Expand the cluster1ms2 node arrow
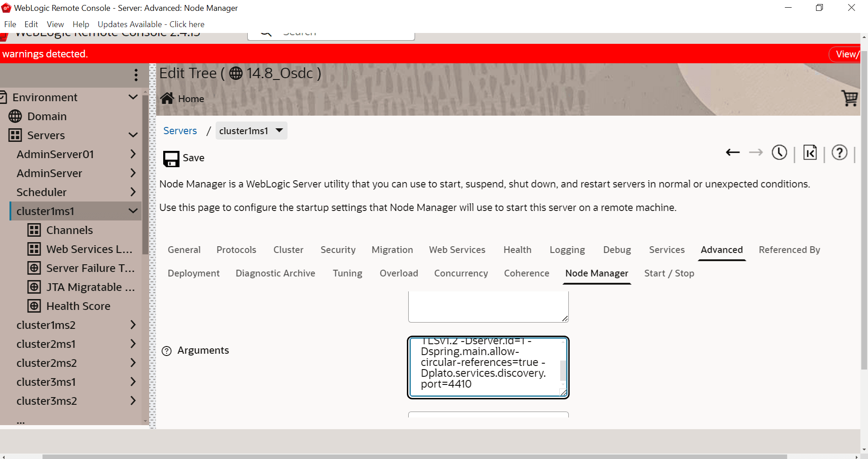868x459 pixels. coord(133,325)
